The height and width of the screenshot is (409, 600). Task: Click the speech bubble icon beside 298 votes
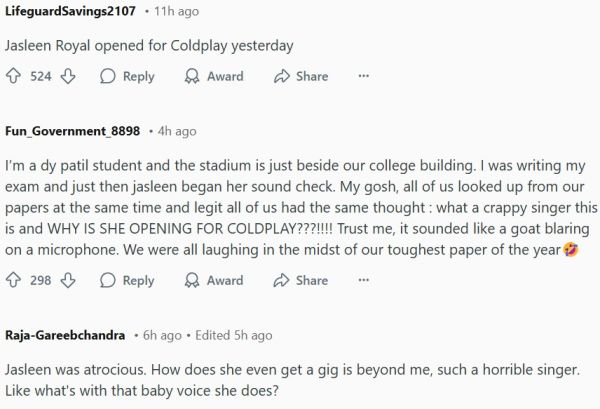pyautogui.click(x=108, y=280)
